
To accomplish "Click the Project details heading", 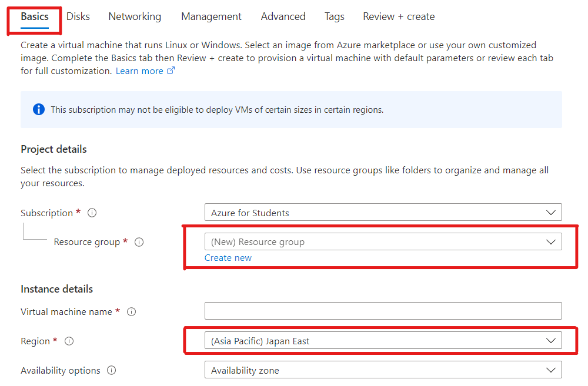I will tap(54, 149).
